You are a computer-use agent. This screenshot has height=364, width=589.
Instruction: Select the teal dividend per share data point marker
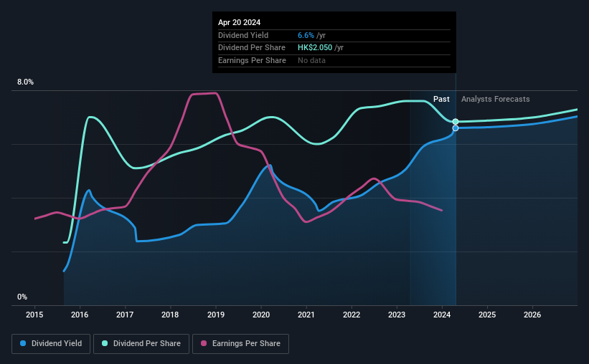(456, 122)
